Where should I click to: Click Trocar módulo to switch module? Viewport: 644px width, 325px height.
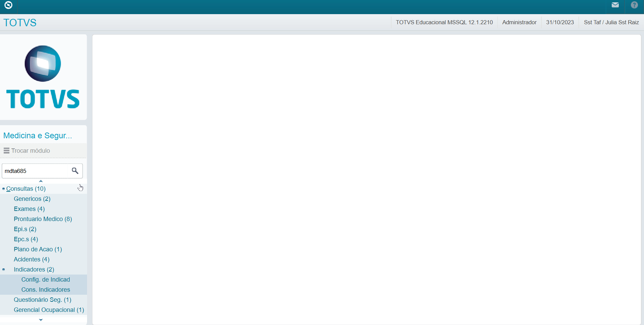point(31,151)
